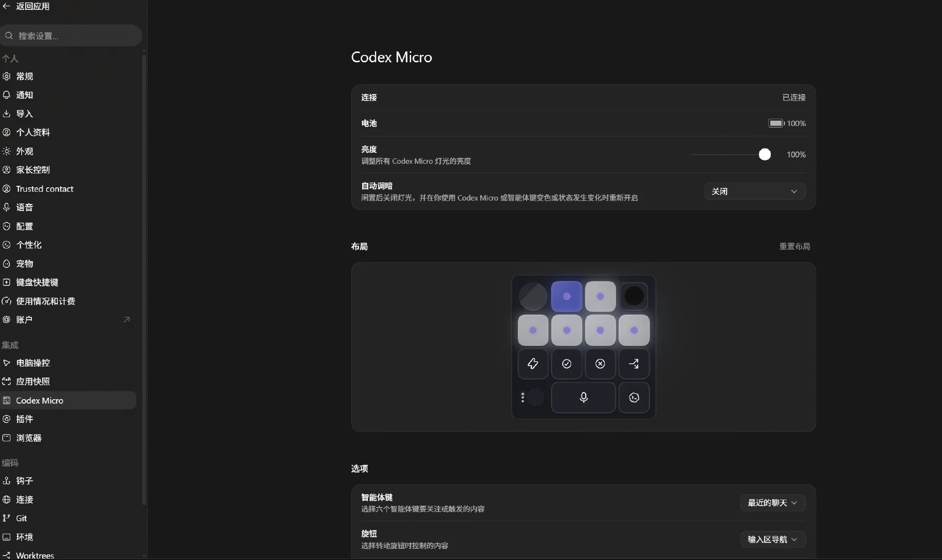Image resolution: width=942 pixels, height=560 pixels.
Task: Click the gear icon beside 常规
Action: click(x=6, y=76)
